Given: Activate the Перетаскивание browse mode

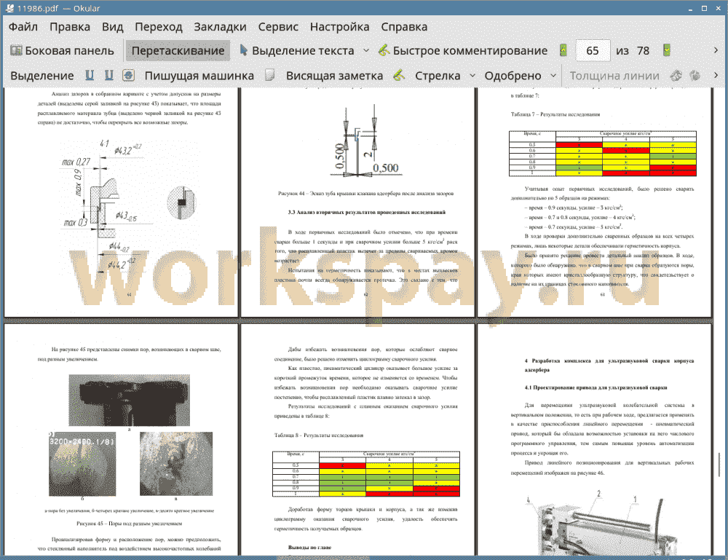Looking at the screenshot, I should pyautogui.click(x=178, y=51).
